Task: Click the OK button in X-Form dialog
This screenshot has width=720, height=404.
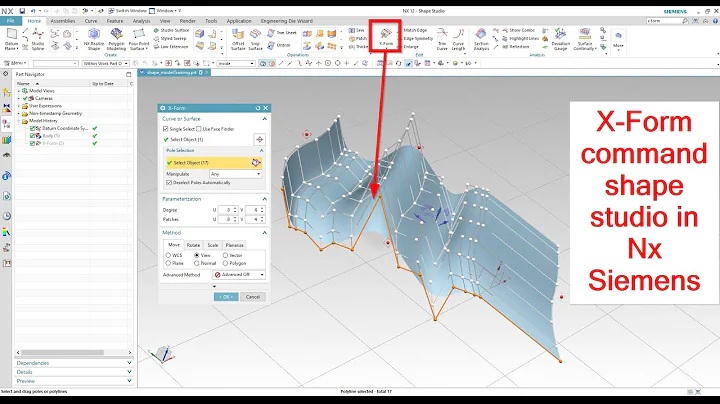Action: point(226,297)
